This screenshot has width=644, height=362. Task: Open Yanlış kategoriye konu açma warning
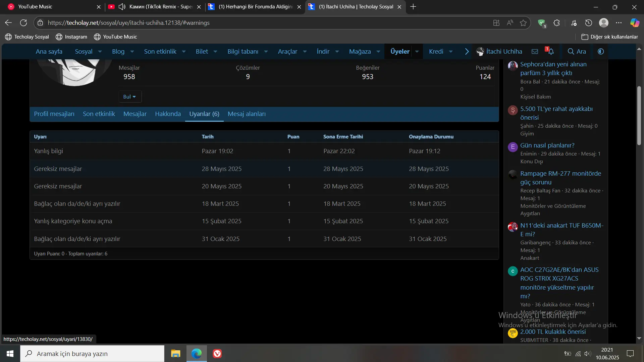(264, 221)
